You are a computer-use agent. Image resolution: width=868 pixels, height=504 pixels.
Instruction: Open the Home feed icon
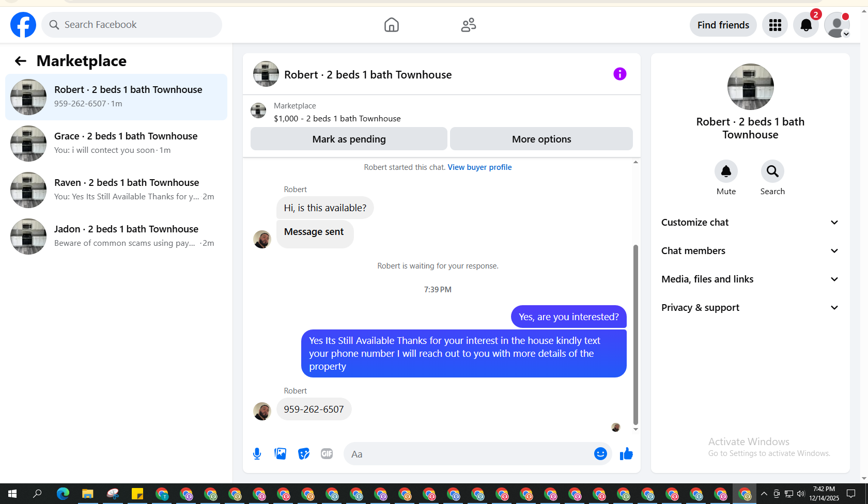[392, 25]
